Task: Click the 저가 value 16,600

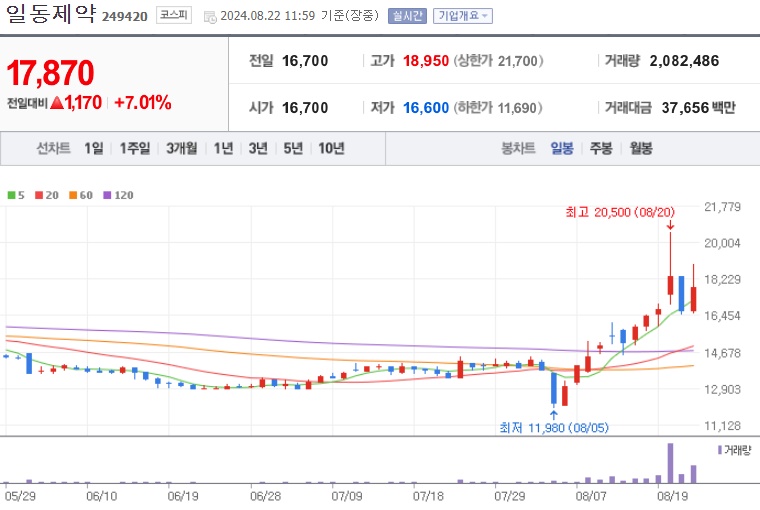Action: pos(426,108)
